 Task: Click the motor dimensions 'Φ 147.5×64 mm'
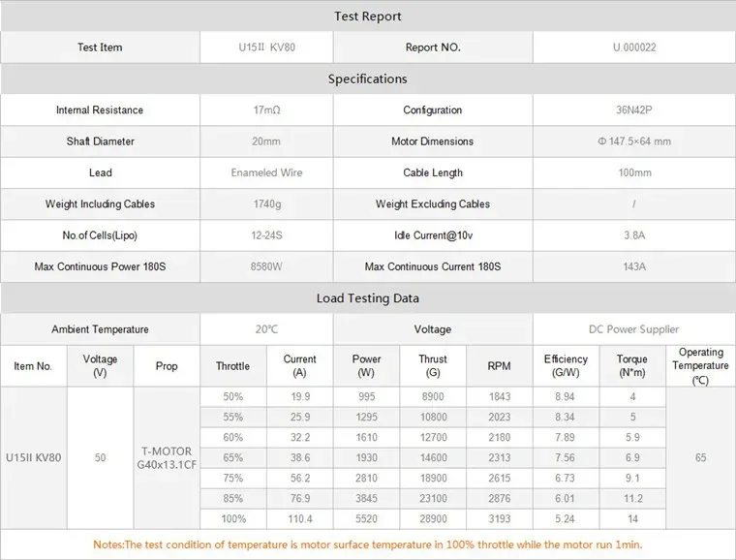coord(634,141)
